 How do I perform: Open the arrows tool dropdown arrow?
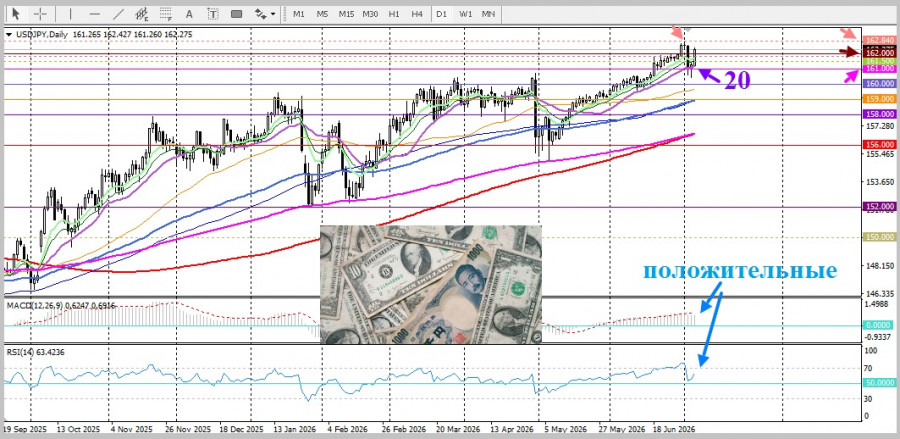(x=273, y=14)
